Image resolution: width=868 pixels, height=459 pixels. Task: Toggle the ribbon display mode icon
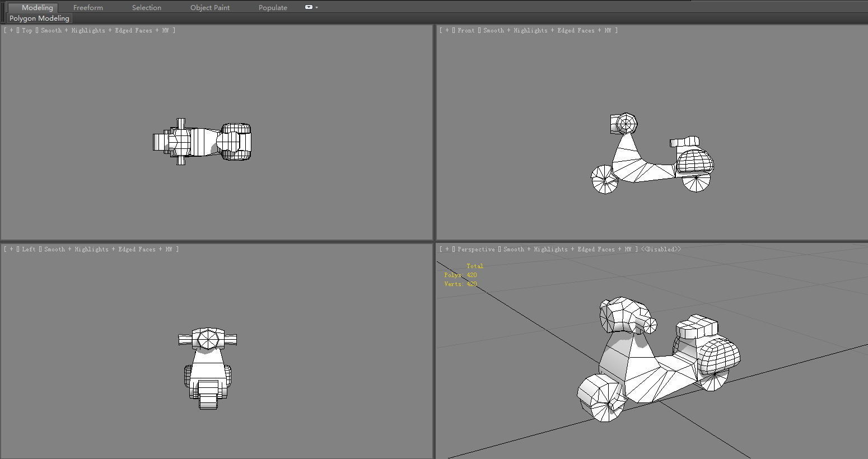coord(309,7)
